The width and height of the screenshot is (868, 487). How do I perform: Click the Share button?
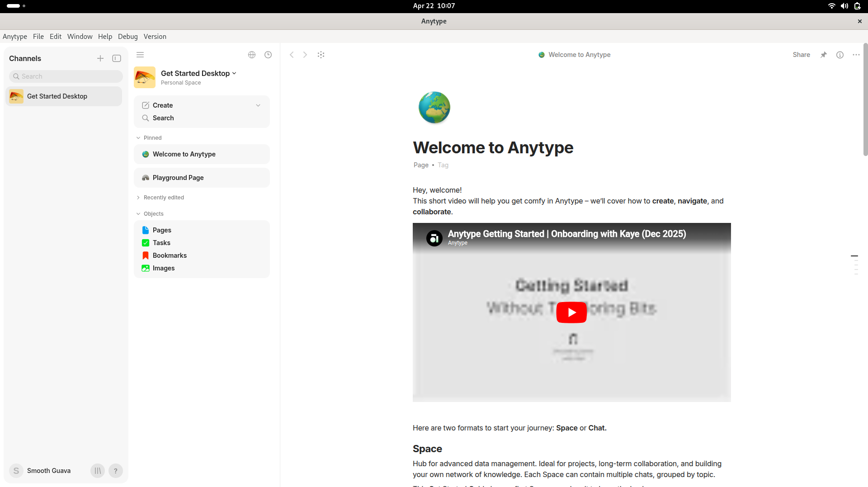(801, 55)
